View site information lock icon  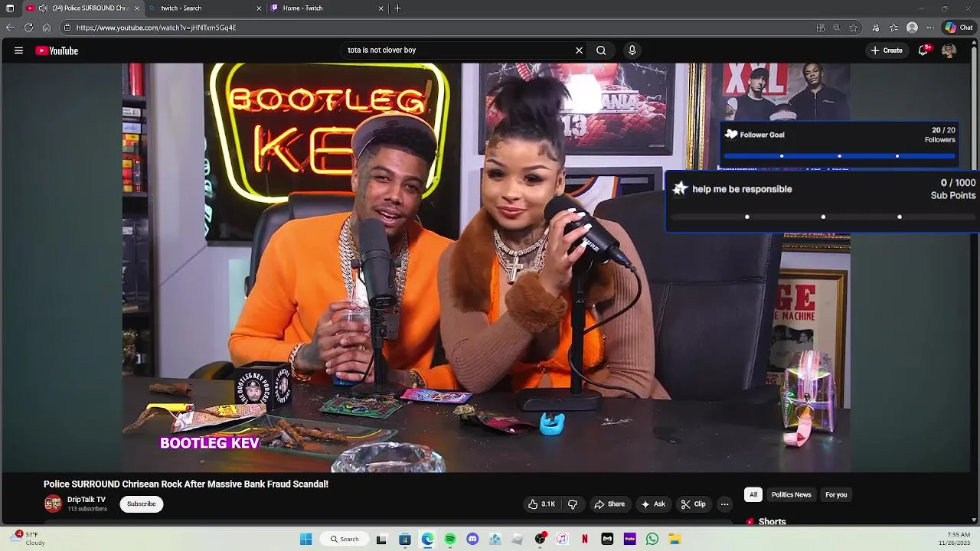coord(67,28)
